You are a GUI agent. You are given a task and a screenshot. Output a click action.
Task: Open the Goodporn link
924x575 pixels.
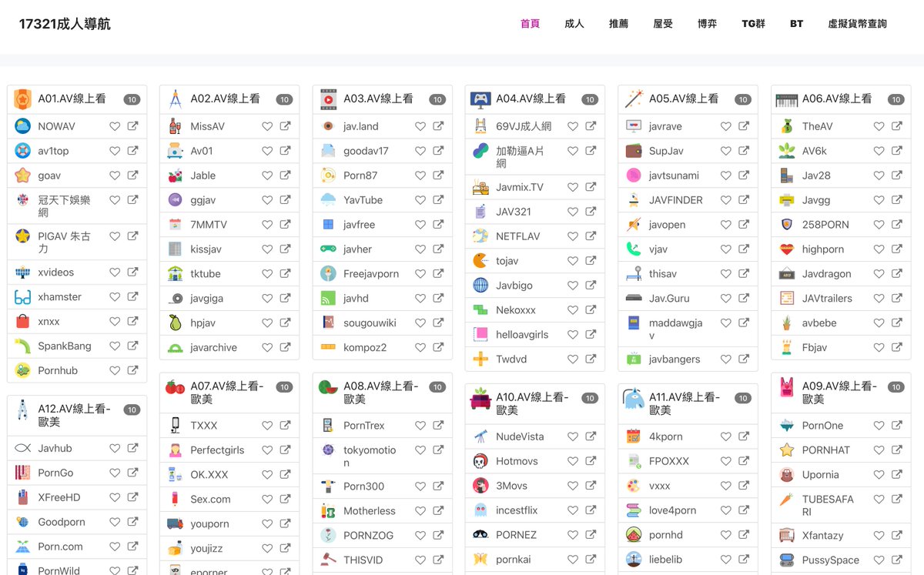tap(62, 522)
